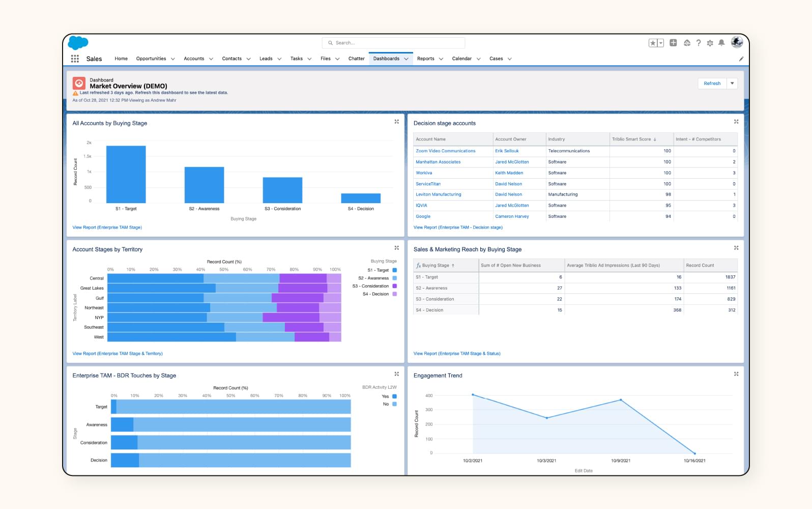Expand the Files tab dropdown chevron
This screenshot has width=812, height=509.
[337, 59]
